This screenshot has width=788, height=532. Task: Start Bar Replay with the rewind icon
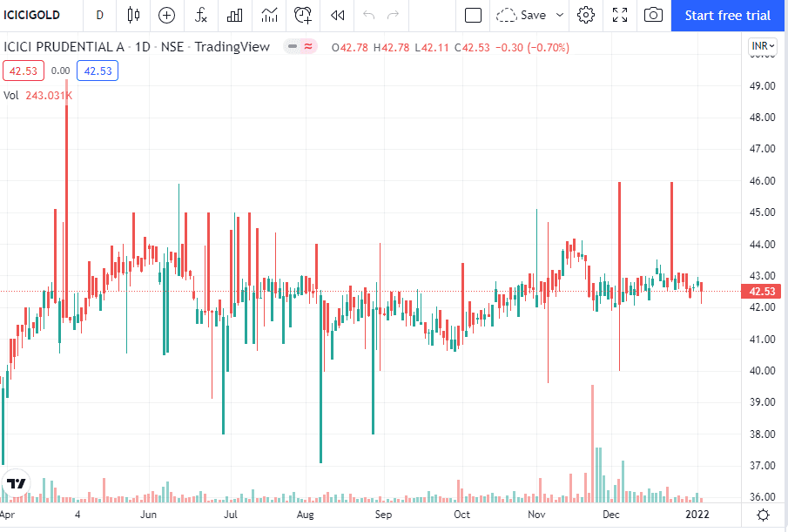coord(337,15)
